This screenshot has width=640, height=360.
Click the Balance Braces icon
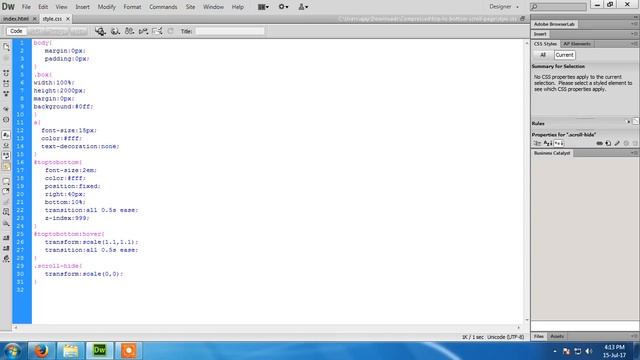coord(6,120)
